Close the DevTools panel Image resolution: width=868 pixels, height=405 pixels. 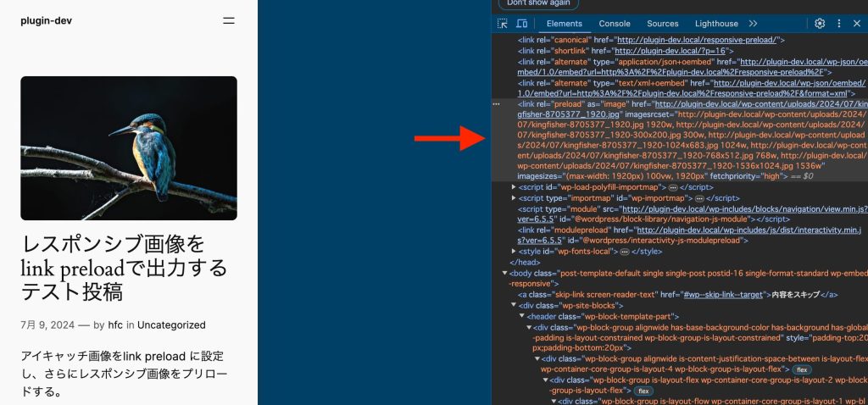click(x=856, y=23)
